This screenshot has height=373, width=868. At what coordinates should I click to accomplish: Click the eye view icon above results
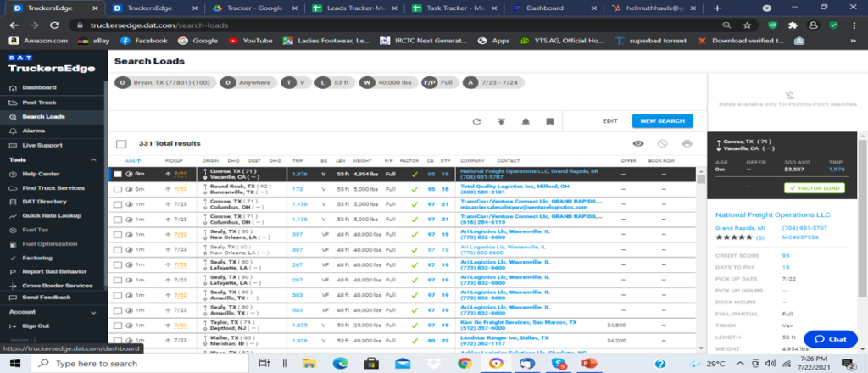pos(638,144)
